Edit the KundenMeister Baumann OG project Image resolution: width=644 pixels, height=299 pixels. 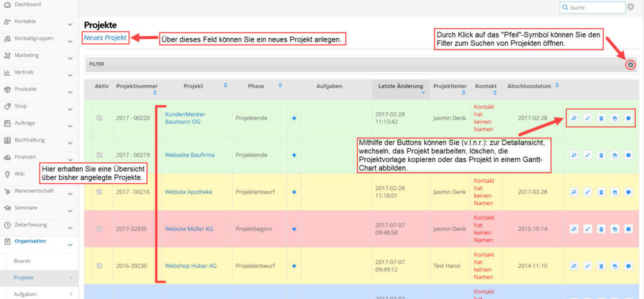[587, 118]
